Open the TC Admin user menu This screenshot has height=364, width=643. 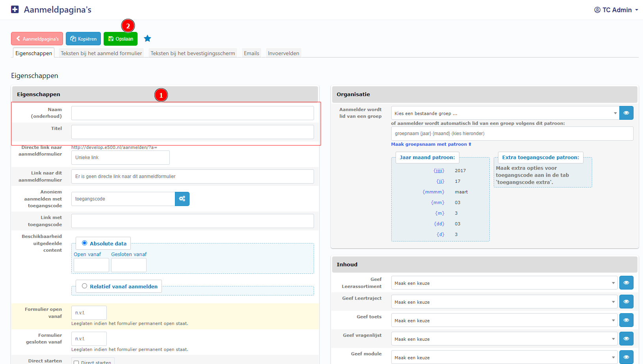click(616, 10)
